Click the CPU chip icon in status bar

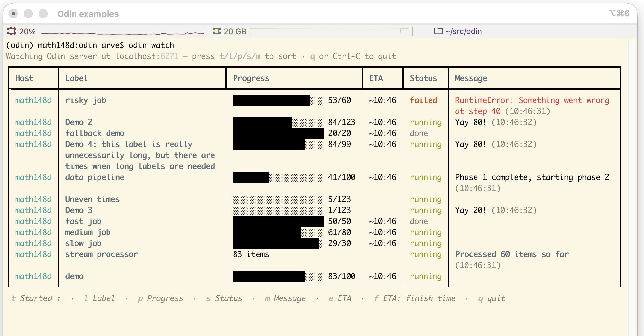click(x=12, y=31)
